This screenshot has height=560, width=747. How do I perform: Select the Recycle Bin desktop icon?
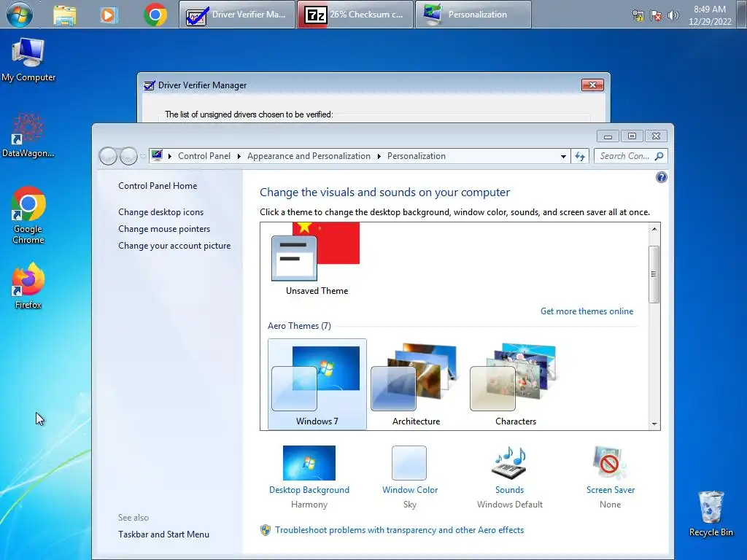[711, 514]
